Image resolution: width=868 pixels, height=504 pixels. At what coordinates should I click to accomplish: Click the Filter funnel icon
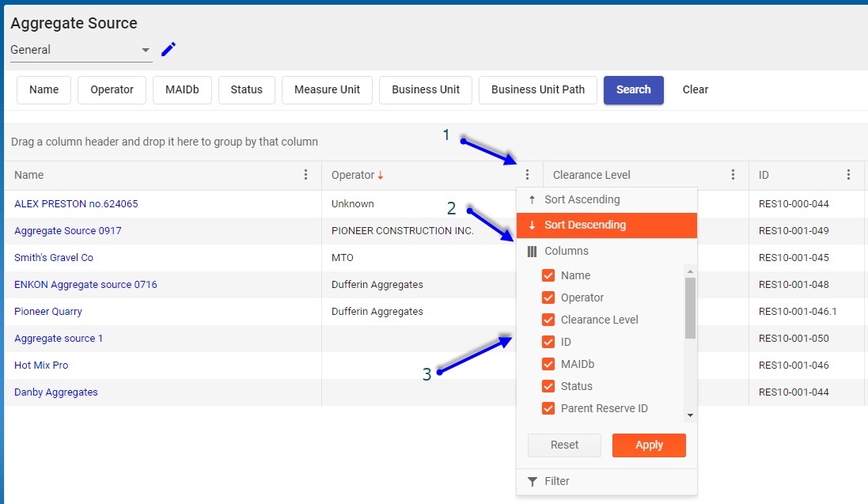[x=533, y=481]
